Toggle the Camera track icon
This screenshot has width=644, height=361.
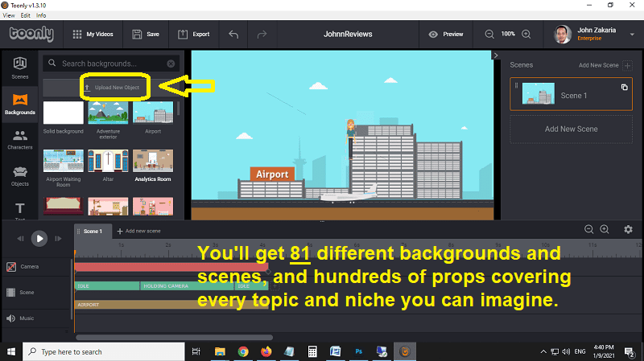[x=11, y=267]
